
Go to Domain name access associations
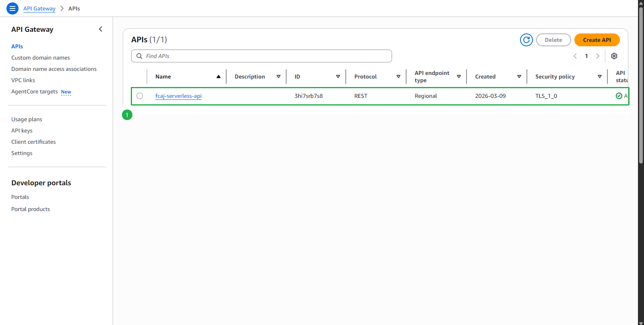pos(54,69)
